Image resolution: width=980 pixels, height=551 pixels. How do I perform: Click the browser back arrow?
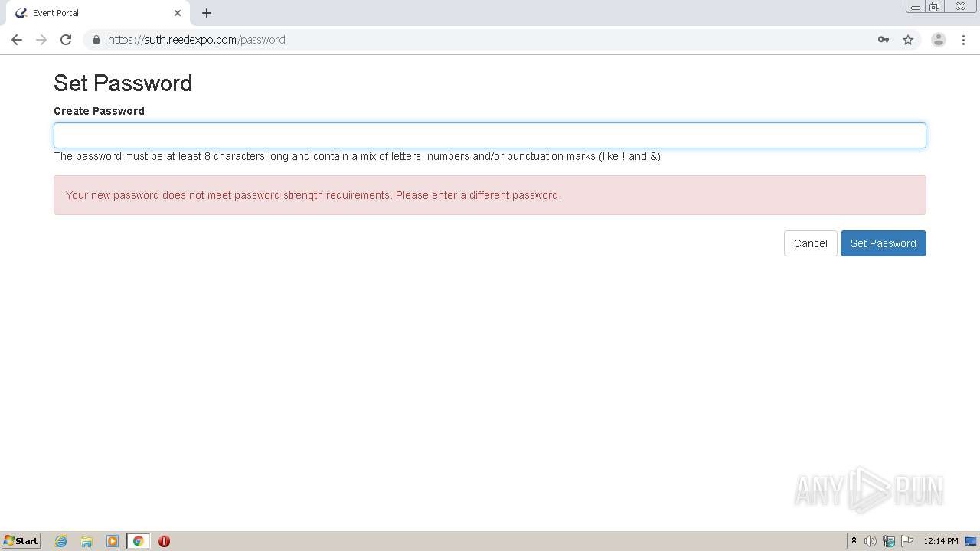click(x=17, y=40)
